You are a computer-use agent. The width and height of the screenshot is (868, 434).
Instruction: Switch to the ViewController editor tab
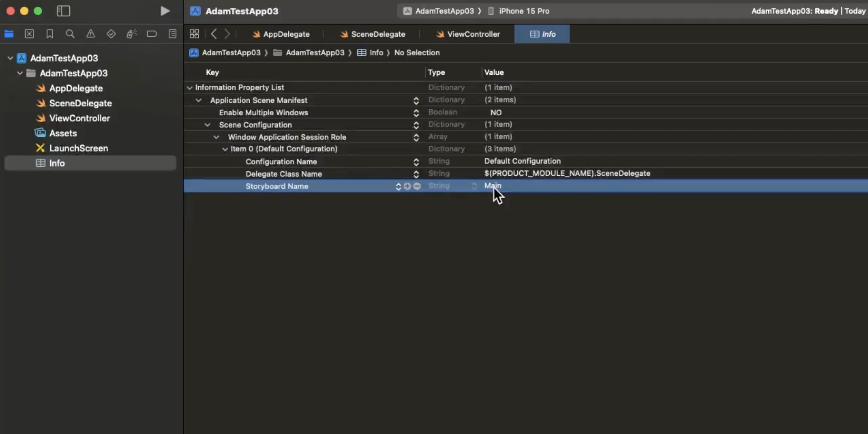[468, 34]
